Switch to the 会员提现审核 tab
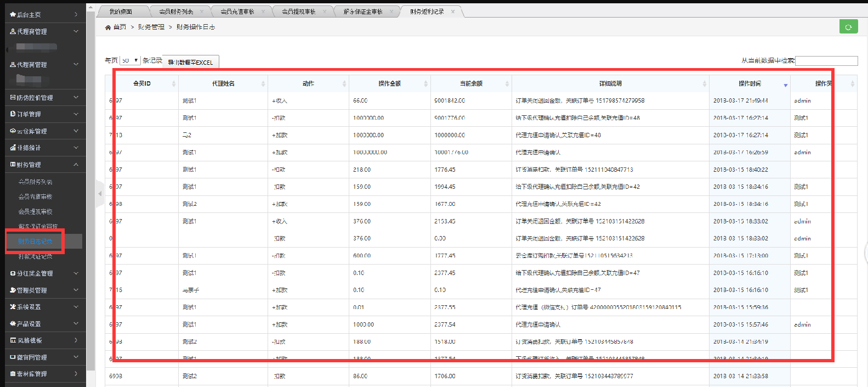Viewport: 868px width, 387px height. [299, 12]
